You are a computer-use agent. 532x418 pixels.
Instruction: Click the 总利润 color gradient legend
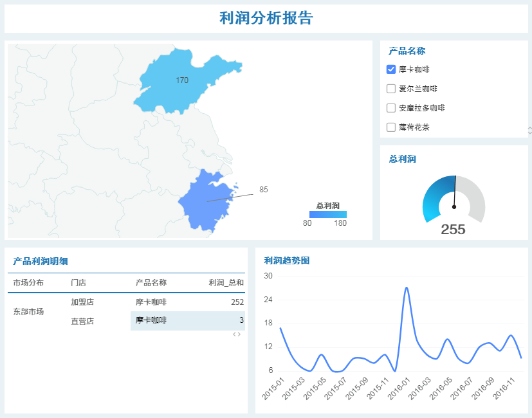[327, 213]
